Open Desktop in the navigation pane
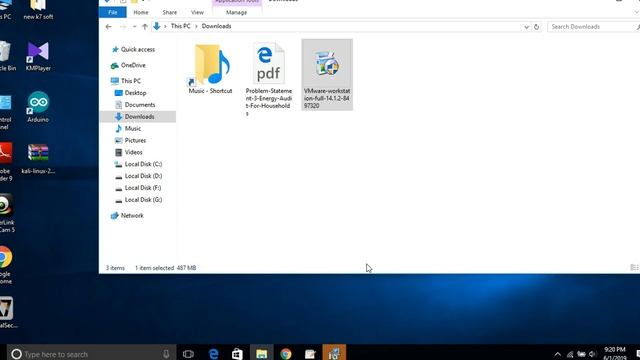Screen dimensions: 640x360 135,93
